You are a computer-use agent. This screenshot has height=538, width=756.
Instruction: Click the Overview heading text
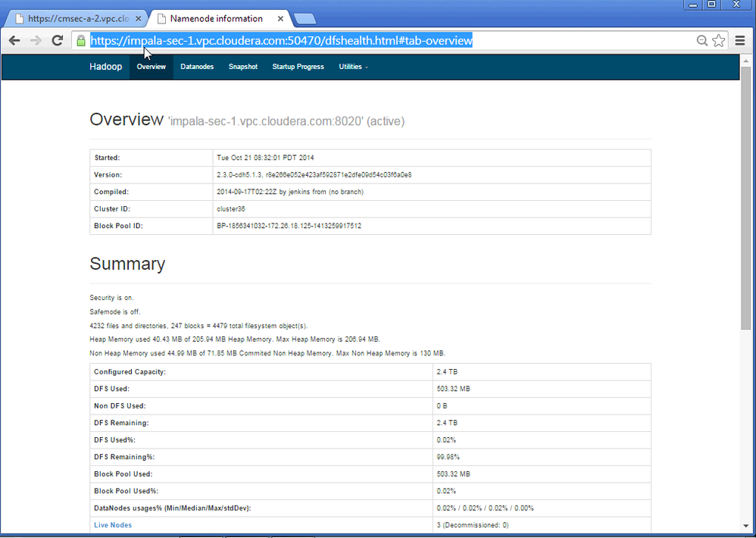[x=127, y=119]
